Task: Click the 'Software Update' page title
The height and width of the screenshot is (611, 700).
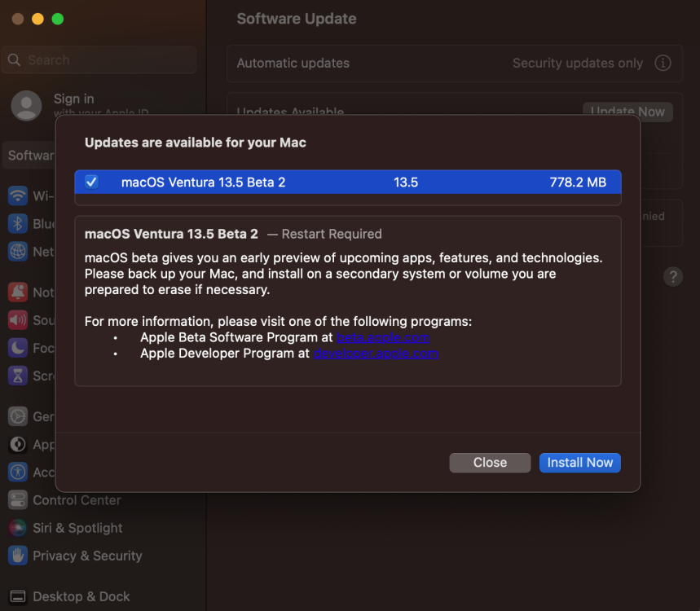Action: click(x=297, y=19)
